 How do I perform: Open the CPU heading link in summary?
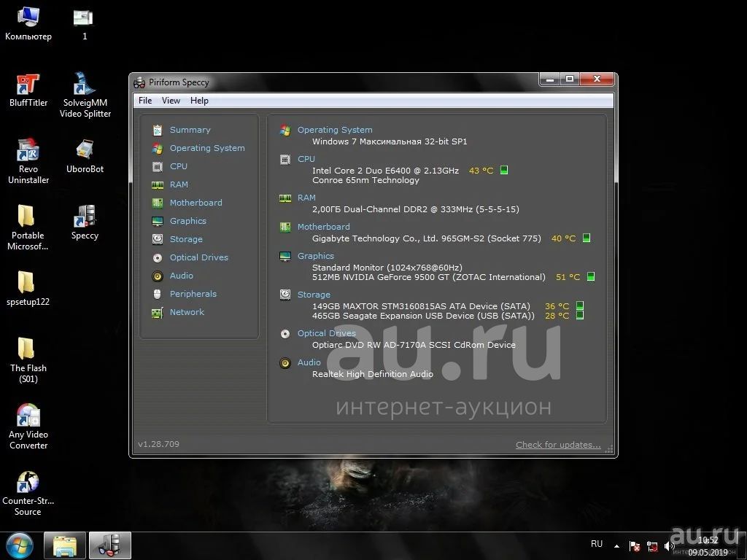tap(306, 159)
